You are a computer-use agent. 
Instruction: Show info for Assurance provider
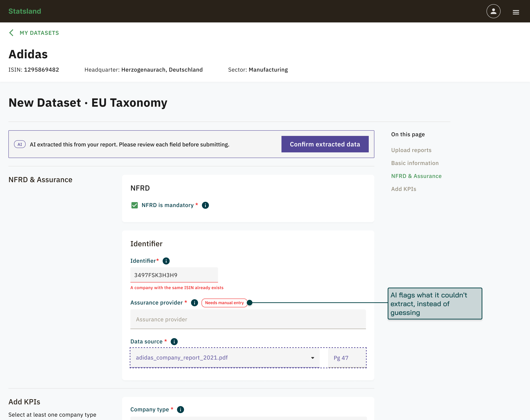coord(194,303)
